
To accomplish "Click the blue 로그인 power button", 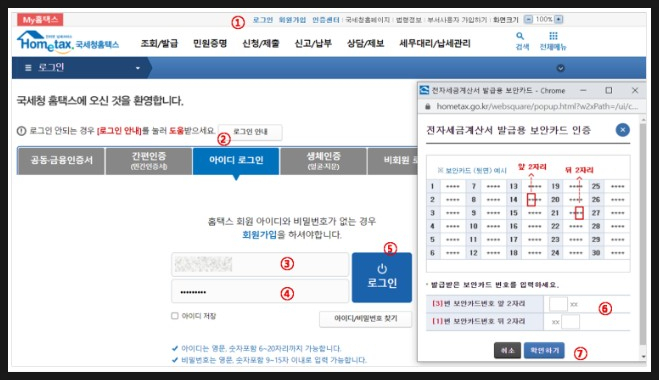I will pyautogui.click(x=382, y=277).
